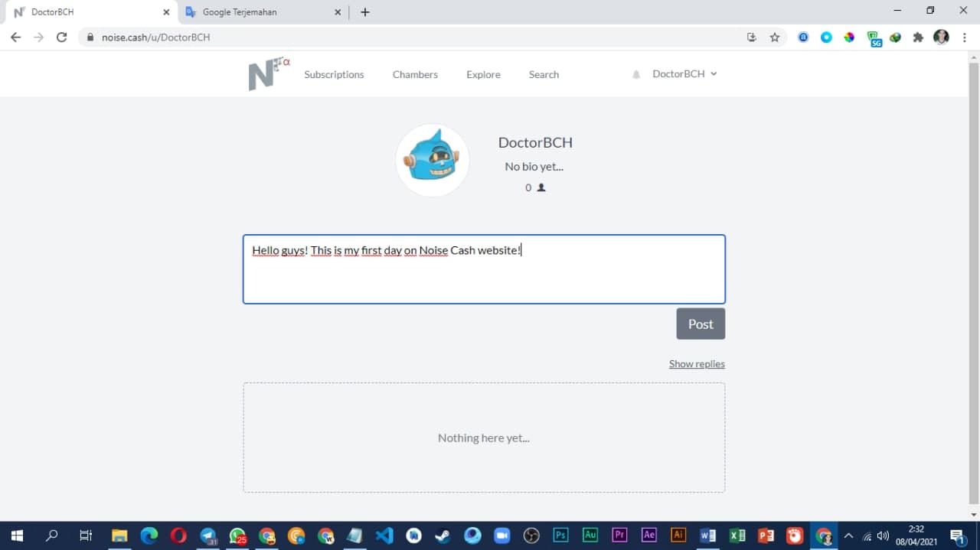Open WhatsApp from taskbar

237,535
